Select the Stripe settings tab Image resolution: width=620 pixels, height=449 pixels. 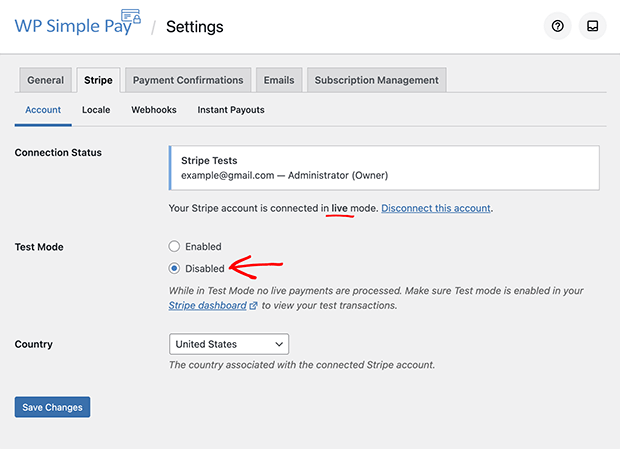tap(98, 80)
